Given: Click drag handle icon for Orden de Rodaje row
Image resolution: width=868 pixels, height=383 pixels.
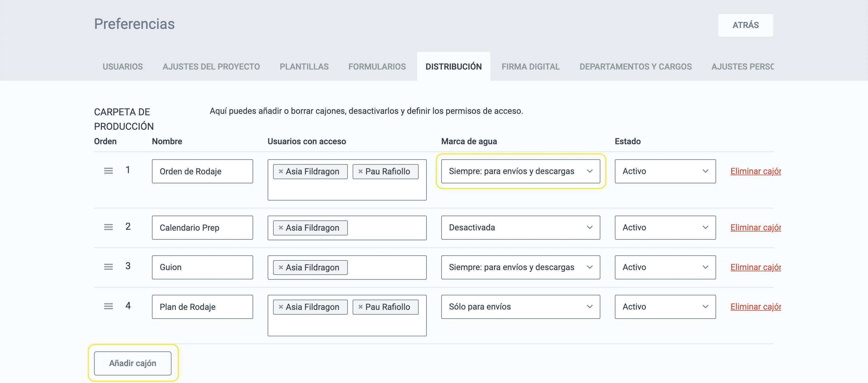Looking at the screenshot, I should [108, 171].
